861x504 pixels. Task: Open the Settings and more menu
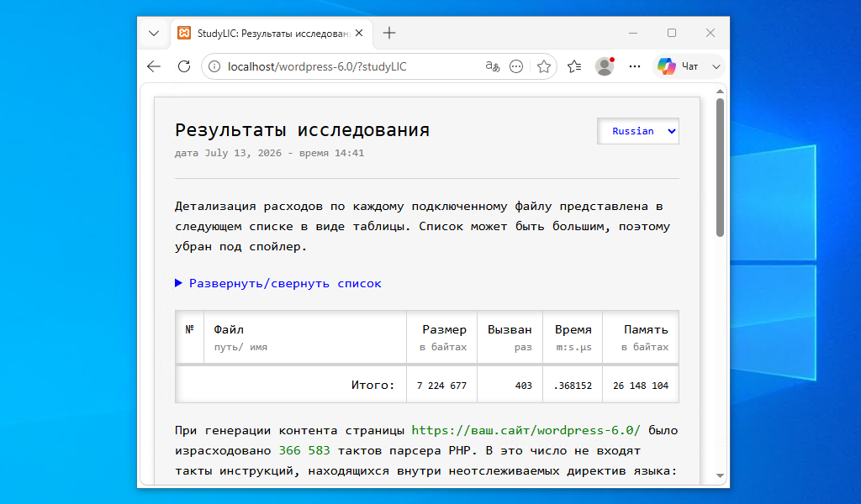635,66
